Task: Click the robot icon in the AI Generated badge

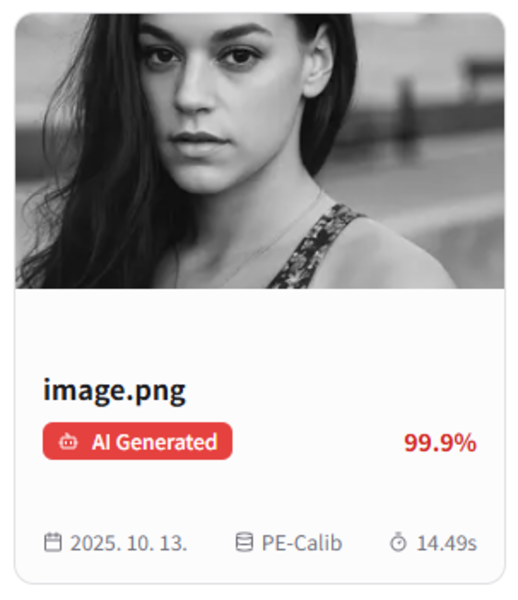Action: coord(68,442)
